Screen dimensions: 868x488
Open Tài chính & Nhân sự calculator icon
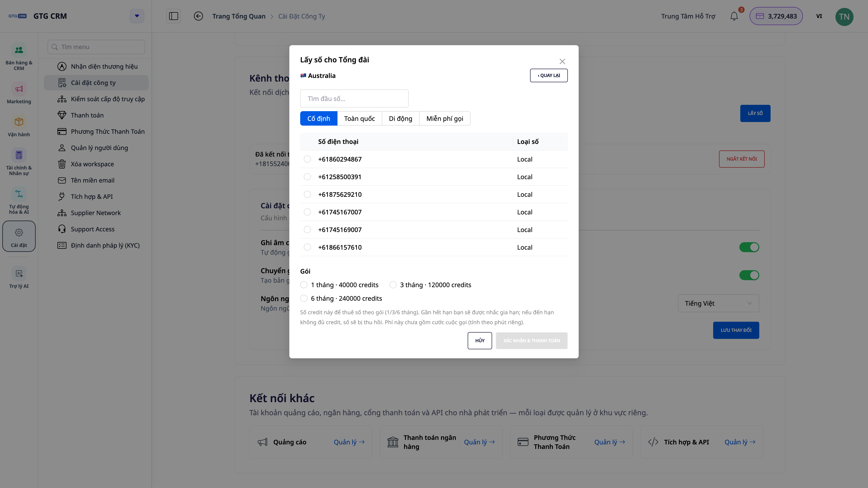(x=19, y=155)
